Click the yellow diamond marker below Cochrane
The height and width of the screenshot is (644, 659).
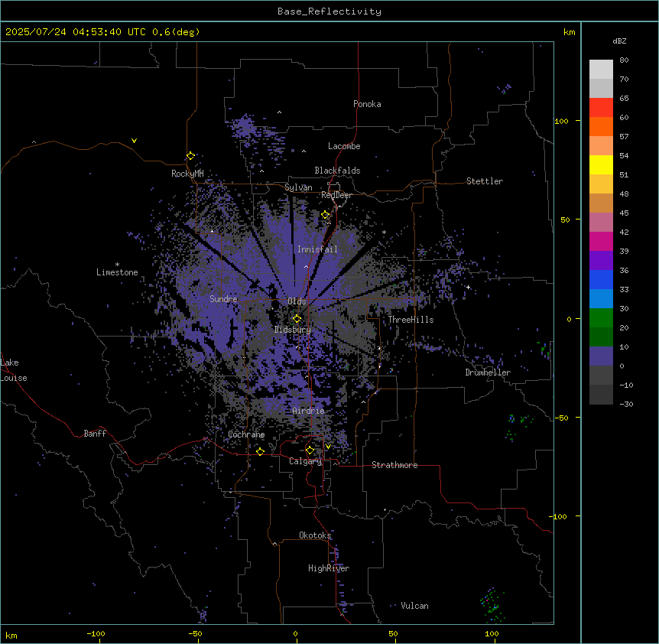(x=260, y=451)
